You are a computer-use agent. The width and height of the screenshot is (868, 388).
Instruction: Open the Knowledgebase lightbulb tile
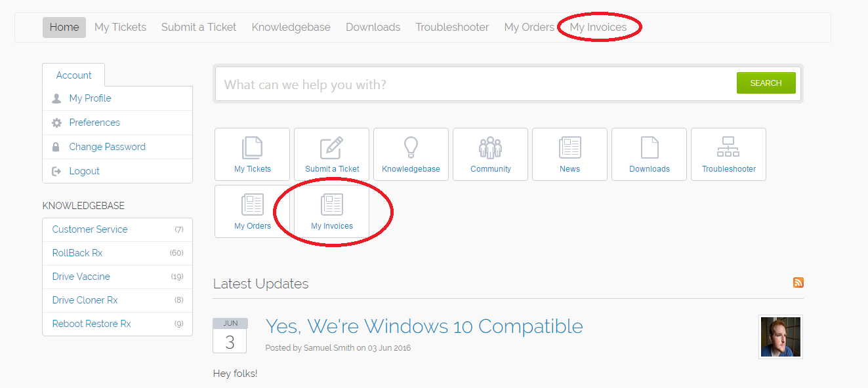click(x=411, y=148)
